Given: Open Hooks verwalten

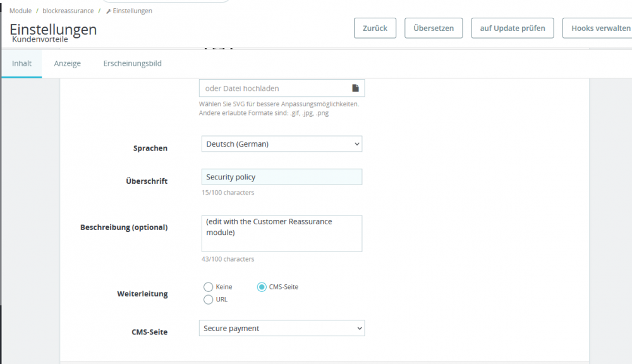Looking at the screenshot, I should pyautogui.click(x=597, y=28).
